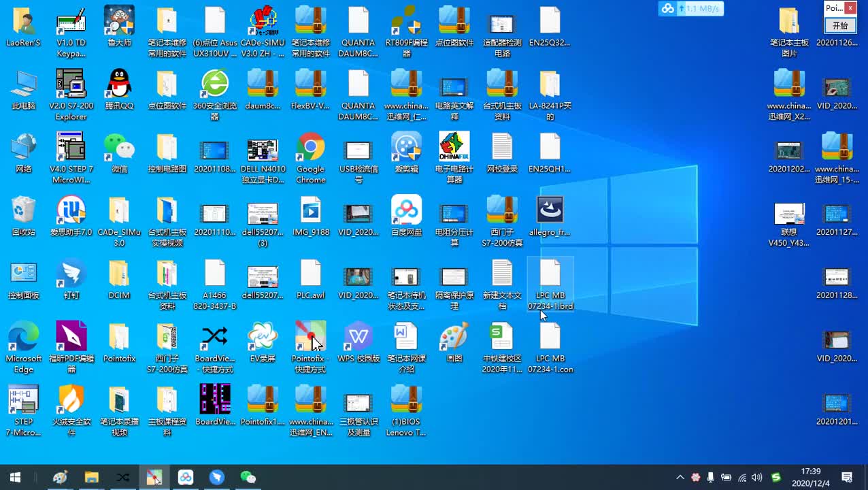Open the BoardViewer - 快捷方式 shortcut
The width and height of the screenshot is (868, 490).
pos(215,348)
